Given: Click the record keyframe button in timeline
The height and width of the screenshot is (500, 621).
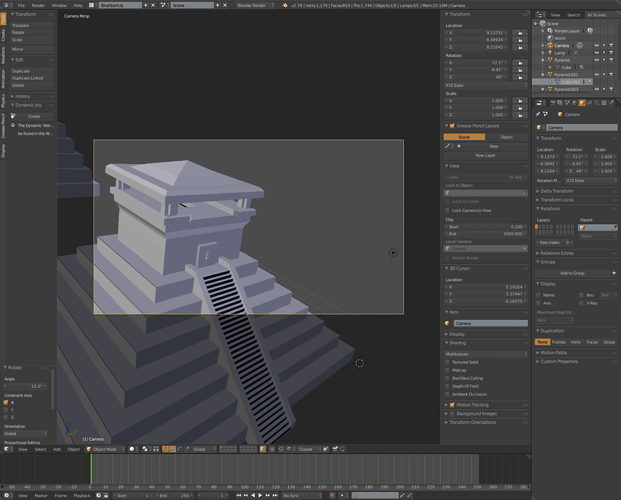Looking at the screenshot, I should pos(332,495).
